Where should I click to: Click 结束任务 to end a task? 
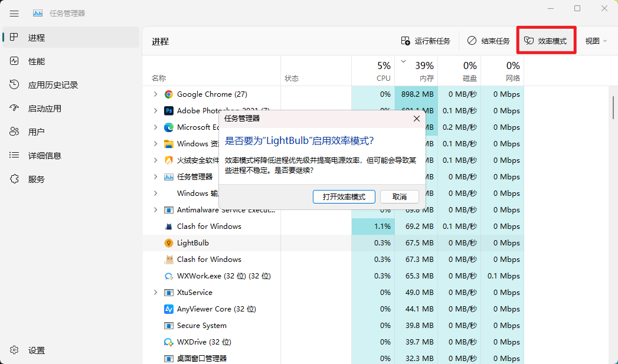pyautogui.click(x=489, y=40)
